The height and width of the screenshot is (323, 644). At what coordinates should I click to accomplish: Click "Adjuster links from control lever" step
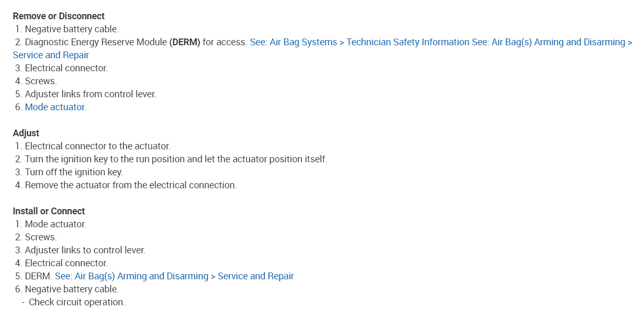tap(90, 94)
